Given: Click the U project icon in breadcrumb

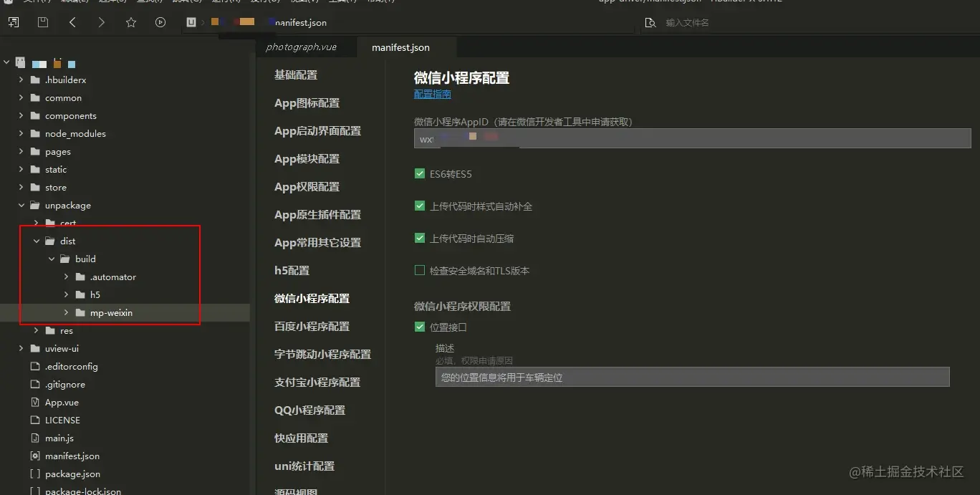Looking at the screenshot, I should pyautogui.click(x=191, y=22).
